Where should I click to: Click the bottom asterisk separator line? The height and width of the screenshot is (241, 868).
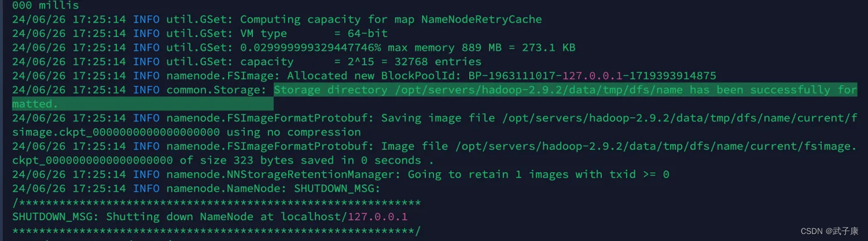point(216,231)
